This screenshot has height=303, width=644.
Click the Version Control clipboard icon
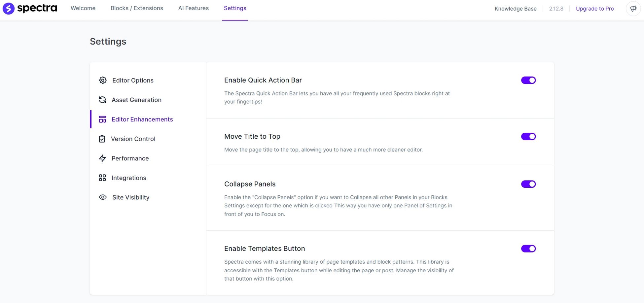tap(102, 139)
